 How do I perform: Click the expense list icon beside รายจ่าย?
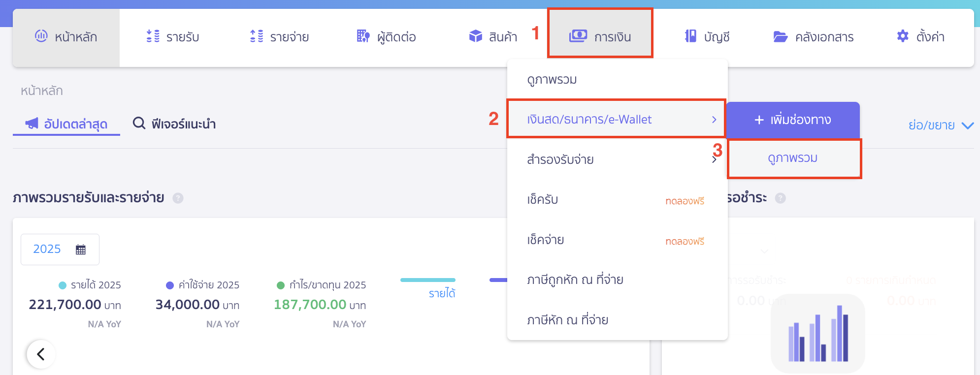tap(257, 36)
